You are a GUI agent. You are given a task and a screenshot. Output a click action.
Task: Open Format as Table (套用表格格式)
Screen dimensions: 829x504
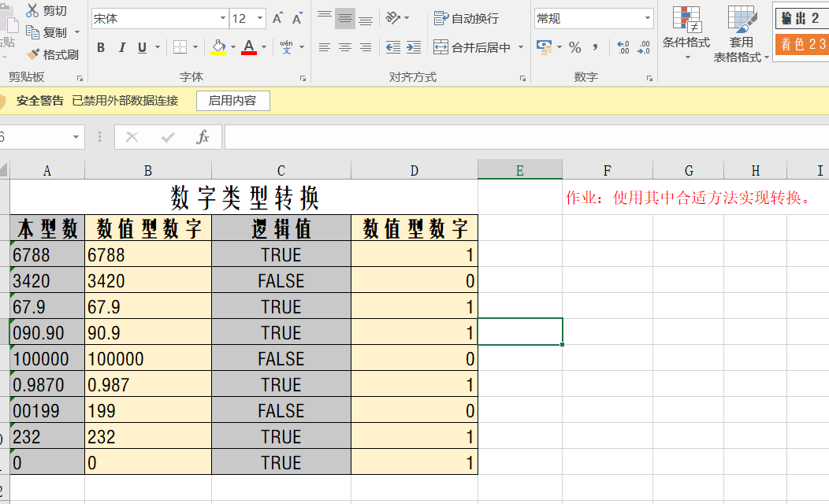pos(742,33)
